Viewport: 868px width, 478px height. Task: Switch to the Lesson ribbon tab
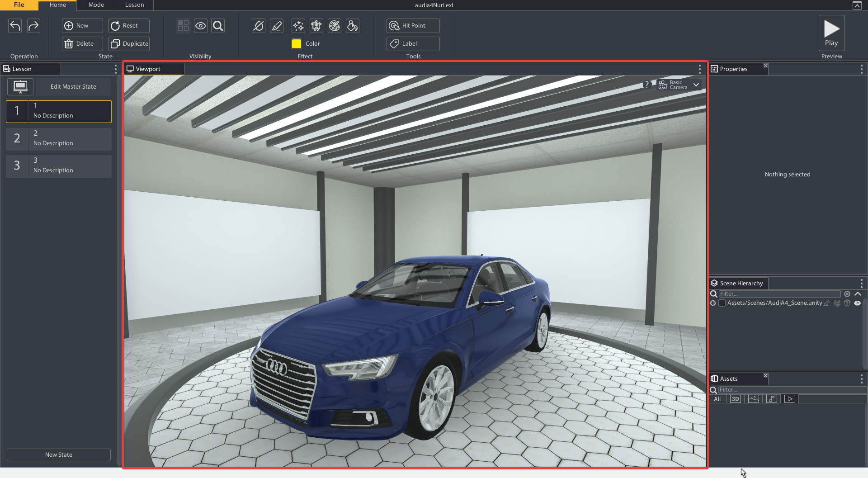click(x=134, y=5)
